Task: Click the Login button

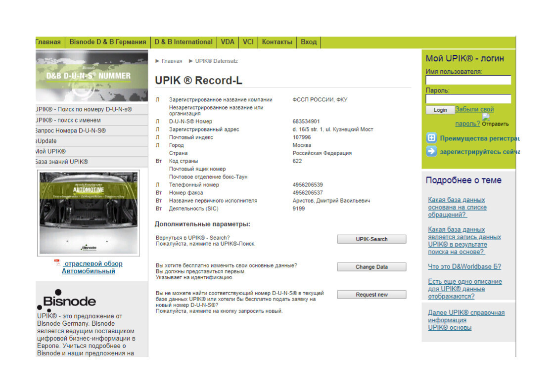Action: point(440,110)
